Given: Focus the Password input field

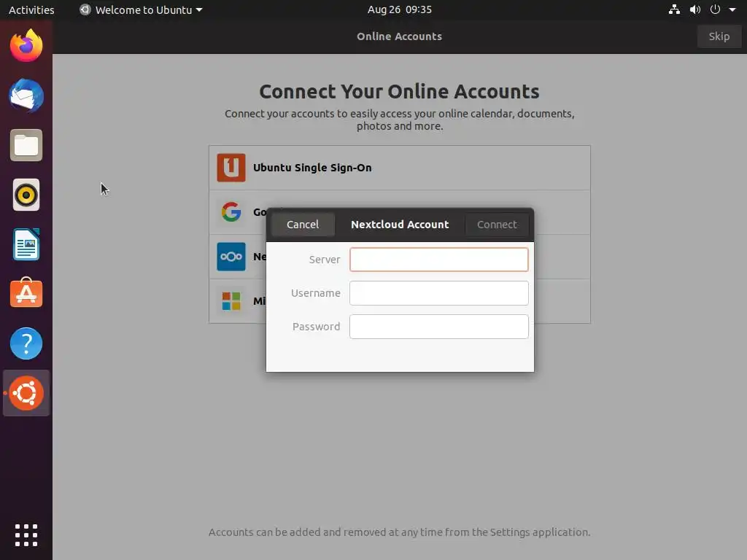Looking at the screenshot, I should (x=438, y=327).
